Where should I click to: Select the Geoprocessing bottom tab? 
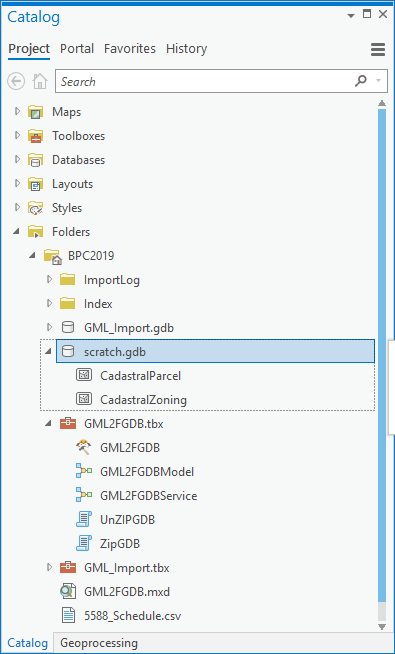(x=99, y=643)
